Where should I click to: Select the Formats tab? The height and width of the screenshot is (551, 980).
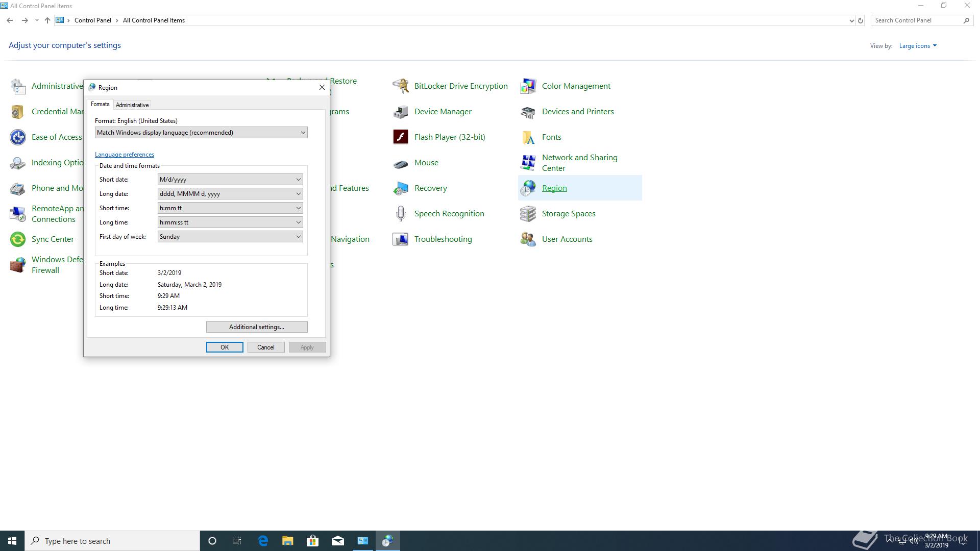click(100, 104)
